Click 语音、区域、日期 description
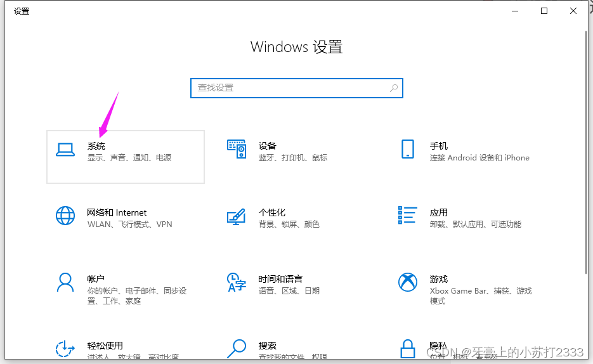Viewport: 593px width, 364px height. [289, 290]
